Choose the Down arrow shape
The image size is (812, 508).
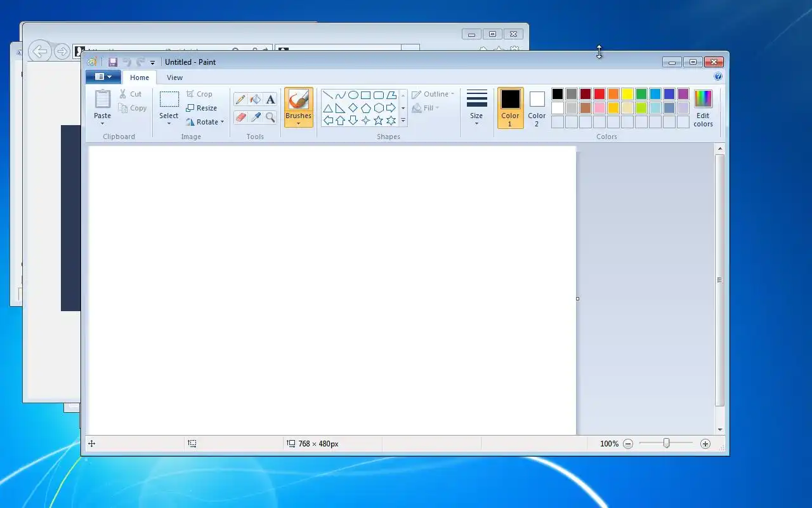coord(353,121)
